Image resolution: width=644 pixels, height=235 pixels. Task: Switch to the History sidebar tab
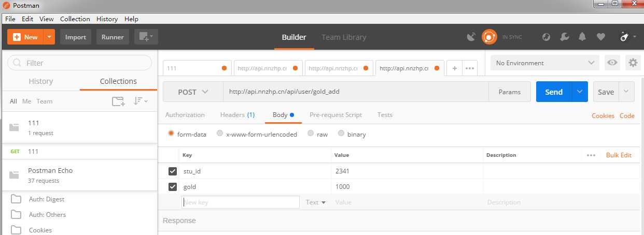click(41, 81)
